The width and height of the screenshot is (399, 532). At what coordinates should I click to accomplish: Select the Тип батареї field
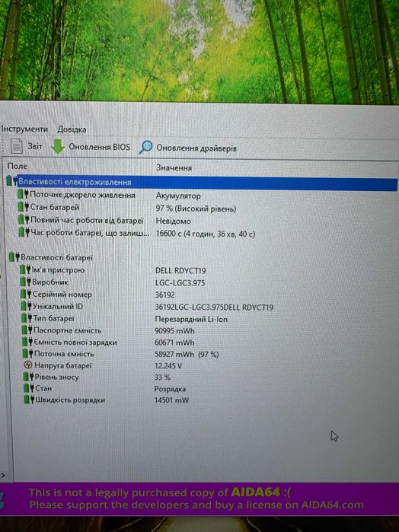[x=53, y=318]
